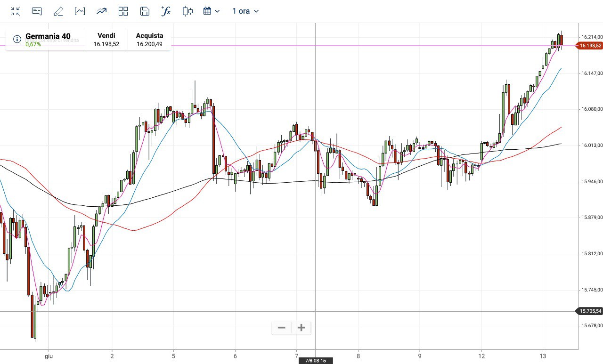Click the Acquista 16.200,49 buy button
Image resolution: width=603 pixels, height=364 pixels.
coord(149,40)
